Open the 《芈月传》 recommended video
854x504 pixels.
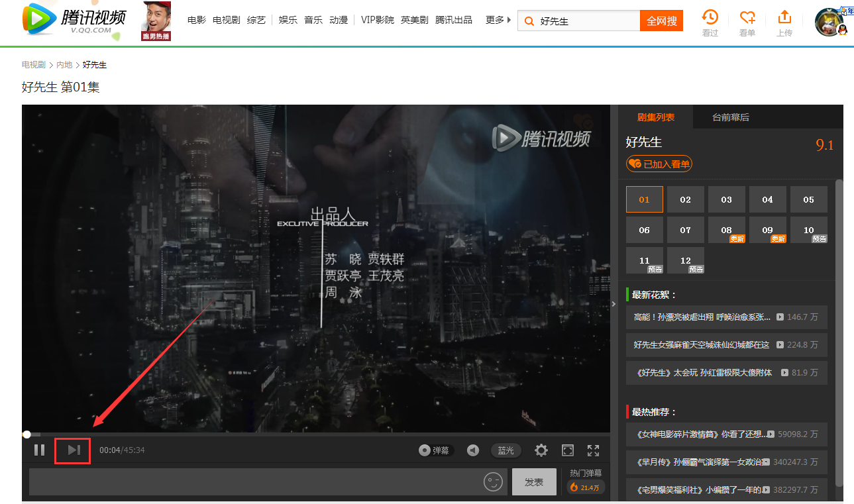click(x=727, y=462)
